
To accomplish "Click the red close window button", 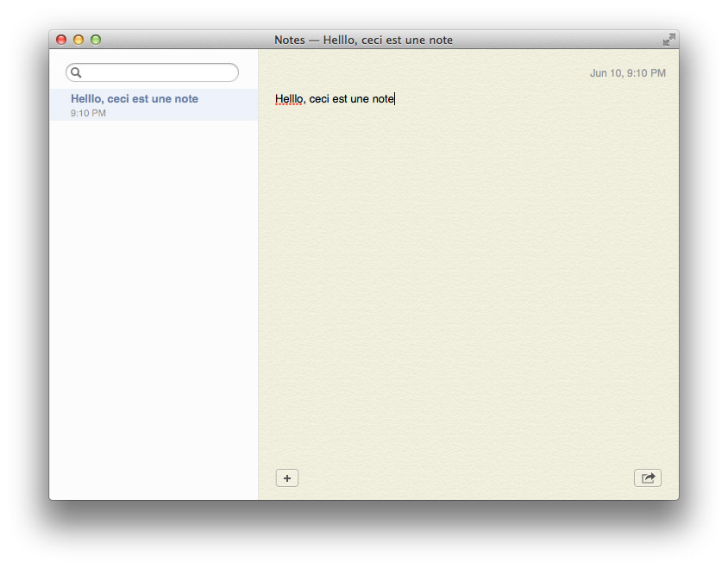I will 61,40.
